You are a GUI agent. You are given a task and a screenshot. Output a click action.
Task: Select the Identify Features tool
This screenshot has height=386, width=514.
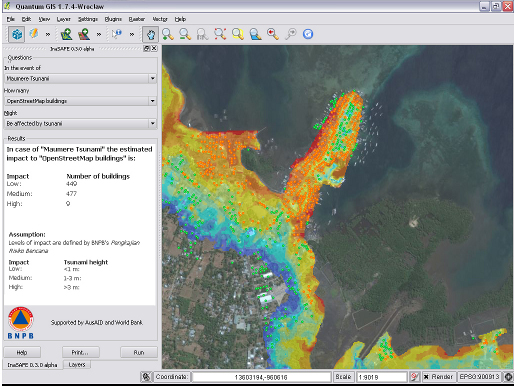[117, 34]
